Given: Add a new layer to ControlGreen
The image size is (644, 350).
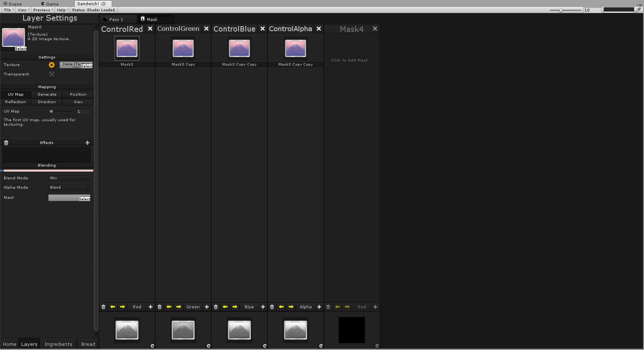Looking at the screenshot, I should click(x=207, y=307).
